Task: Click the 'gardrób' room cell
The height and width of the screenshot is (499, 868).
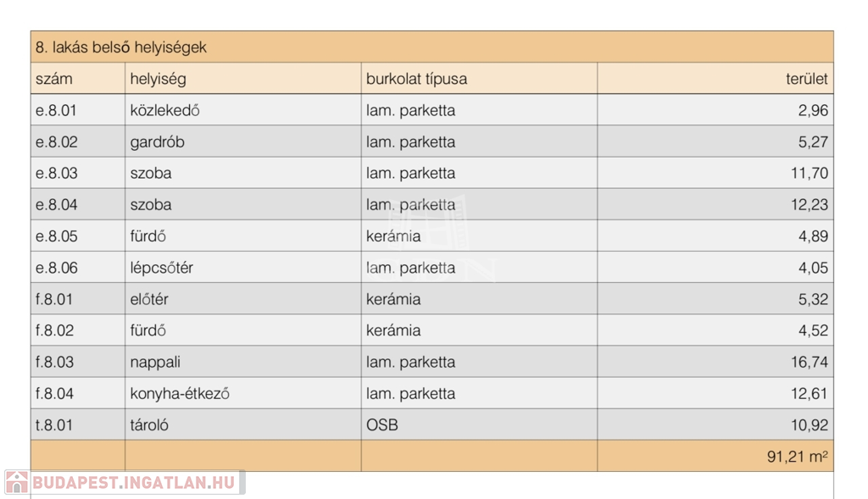Action: (157, 141)
